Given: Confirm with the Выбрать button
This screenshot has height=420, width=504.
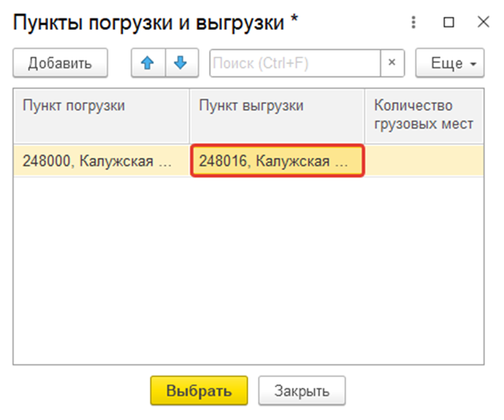Looking at the screenshot, I should (x=199, y=391).
